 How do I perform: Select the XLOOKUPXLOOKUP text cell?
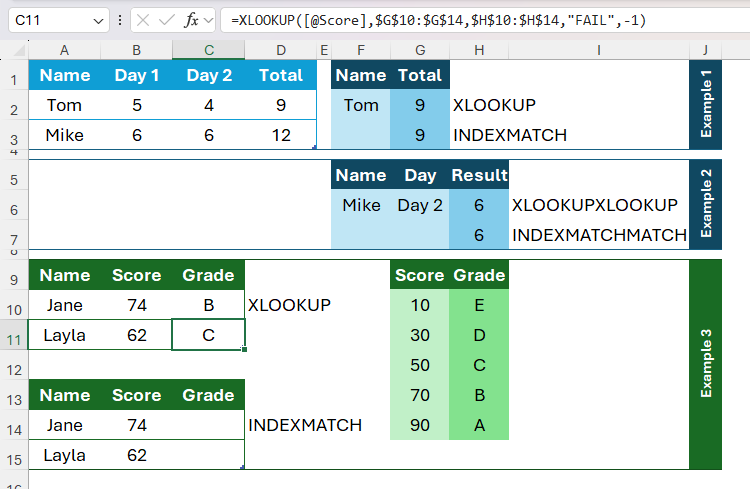[594, 205]
